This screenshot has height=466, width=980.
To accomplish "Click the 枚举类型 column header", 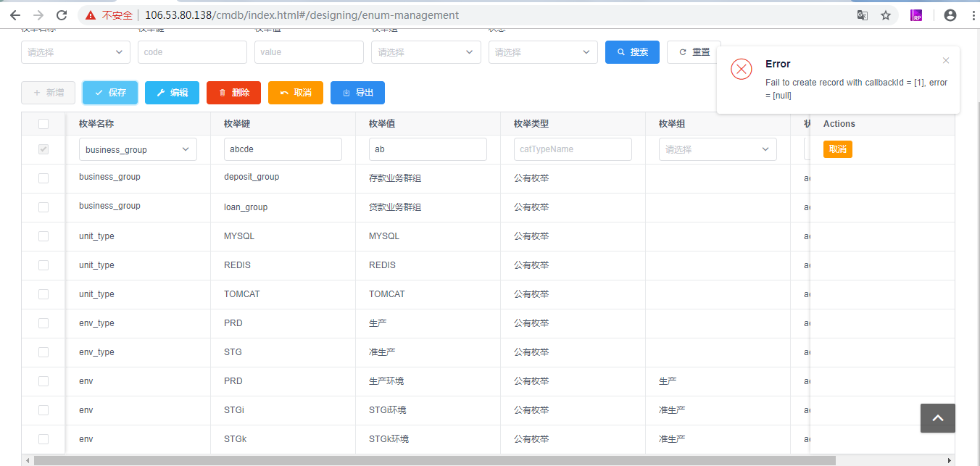I will 531,124.
